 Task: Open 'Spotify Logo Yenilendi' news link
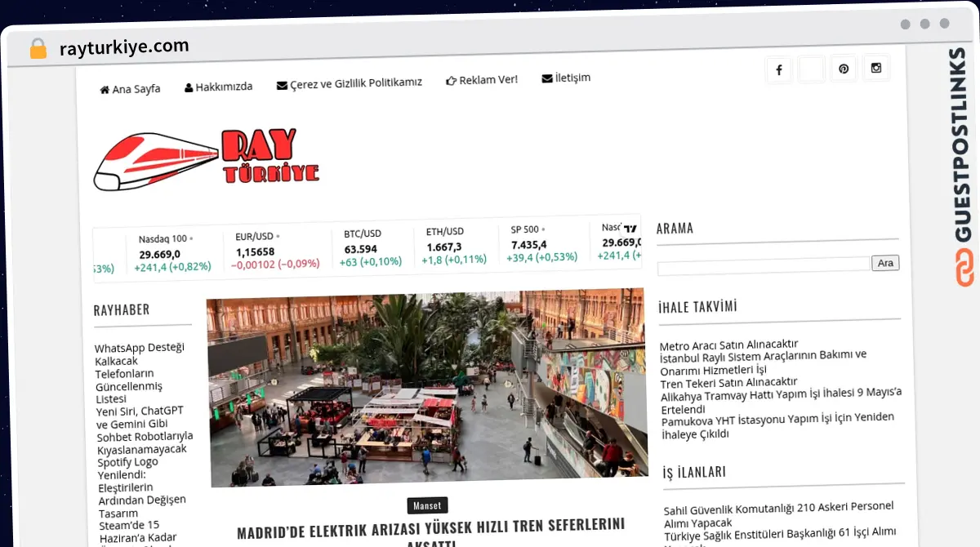click(x=142, y=487)
